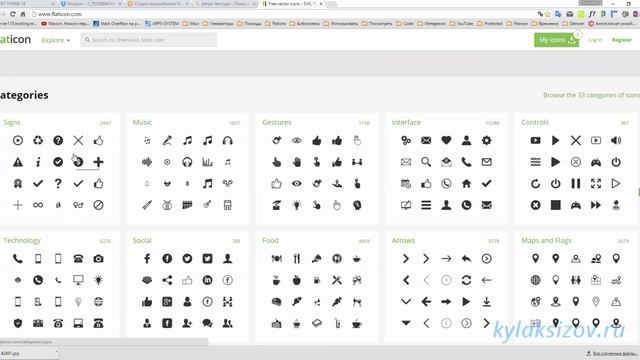Select the Free vector icons browser tab
This screenshot has width=640, height=360.
coord(292,4)
